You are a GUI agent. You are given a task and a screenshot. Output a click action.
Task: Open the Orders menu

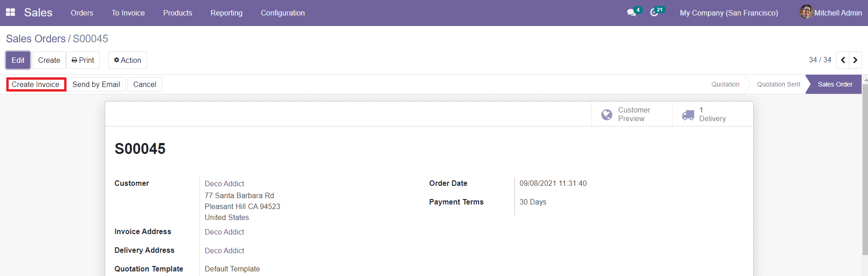tap(82, 13)
